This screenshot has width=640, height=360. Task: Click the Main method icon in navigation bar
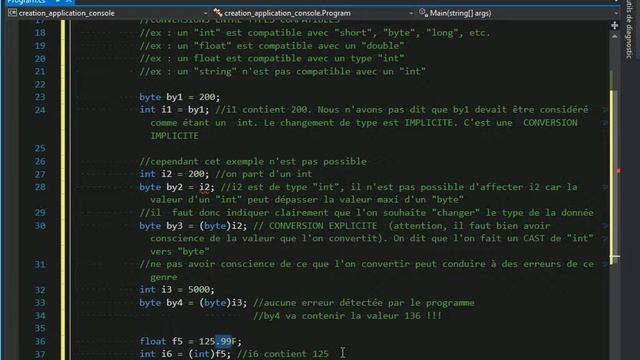pos(423,13)
